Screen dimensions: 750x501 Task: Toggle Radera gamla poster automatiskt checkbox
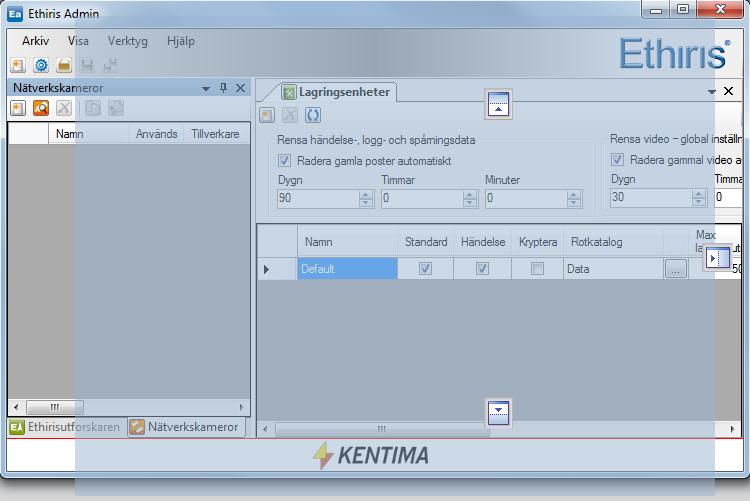click(x=284, y=160)
